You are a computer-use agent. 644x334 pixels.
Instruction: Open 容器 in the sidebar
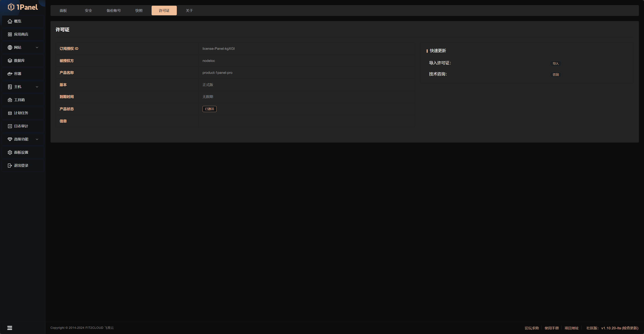(23, 74)
